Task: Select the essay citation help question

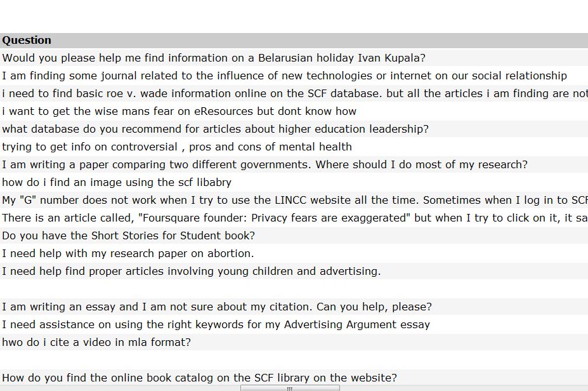Action: [x=216, y=307]
